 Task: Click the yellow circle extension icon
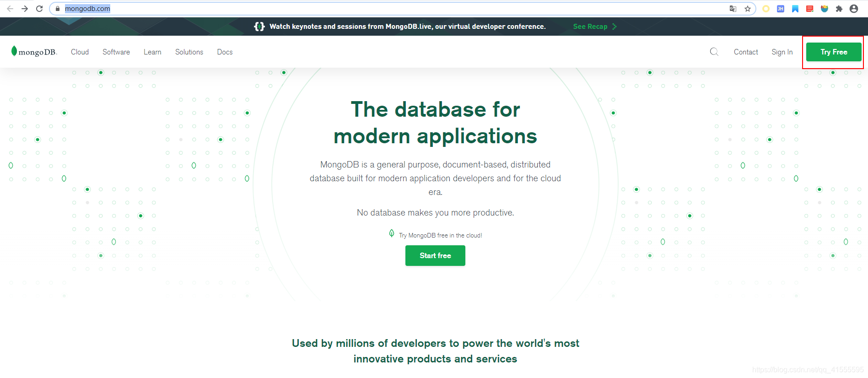766,9
